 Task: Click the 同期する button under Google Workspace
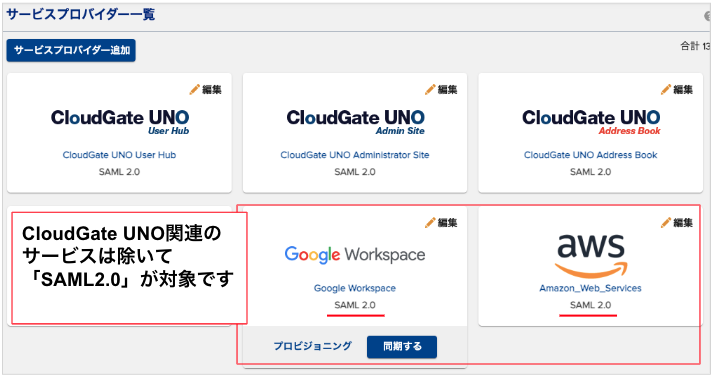point(402,347)
